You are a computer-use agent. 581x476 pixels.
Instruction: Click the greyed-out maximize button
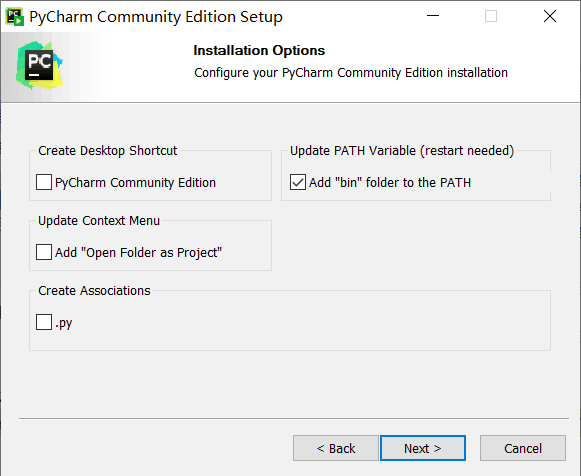coord(491,16)
